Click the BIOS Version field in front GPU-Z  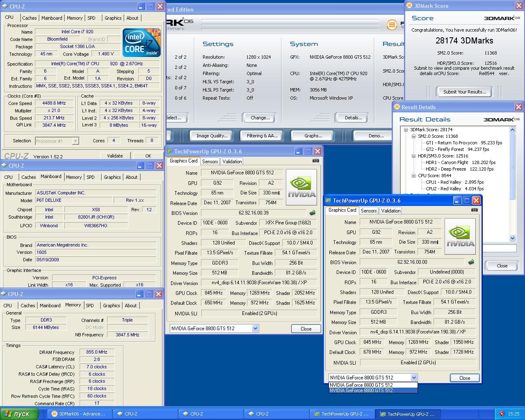(x=412, y=262)
